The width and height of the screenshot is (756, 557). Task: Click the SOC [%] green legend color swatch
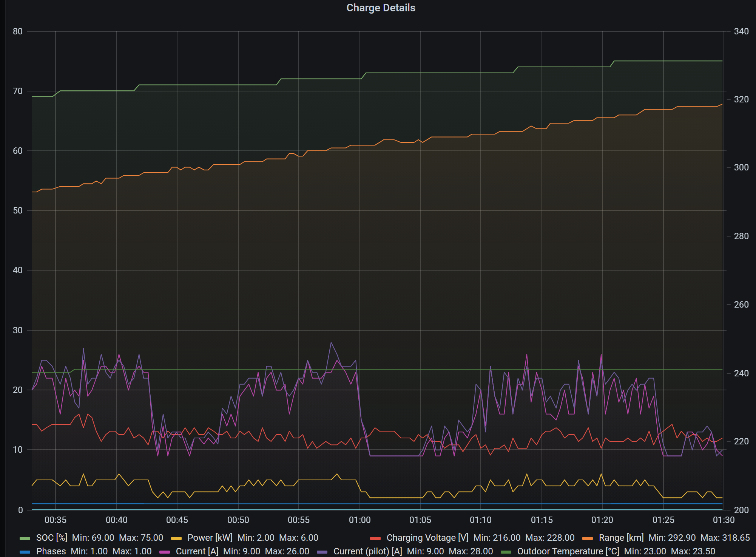tap(25, 538)
